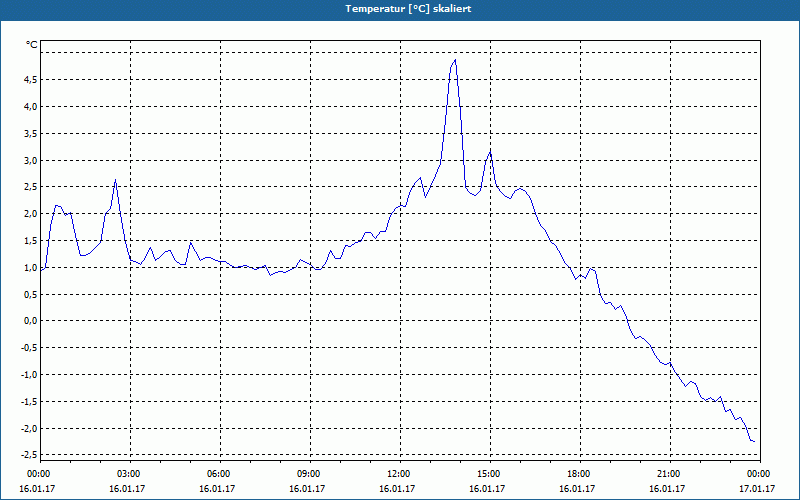Click the °C unit label on the axis
Image resolution: width=800 pixels, height=500 pixels.
pos(32,45)
